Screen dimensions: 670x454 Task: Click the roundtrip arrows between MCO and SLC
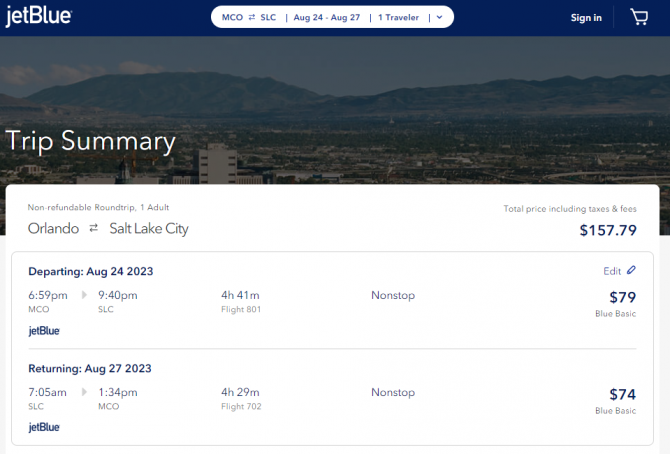coord(252,17)
